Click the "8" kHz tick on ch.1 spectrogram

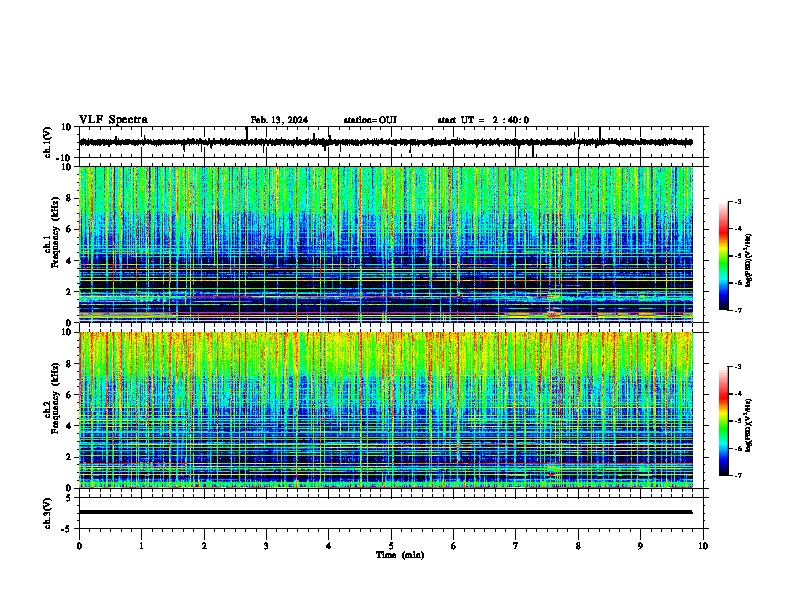pos(70,198)
